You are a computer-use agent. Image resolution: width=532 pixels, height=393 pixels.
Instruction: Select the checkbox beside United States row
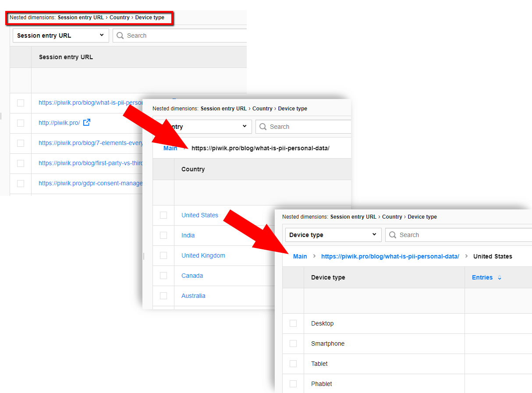163,215
